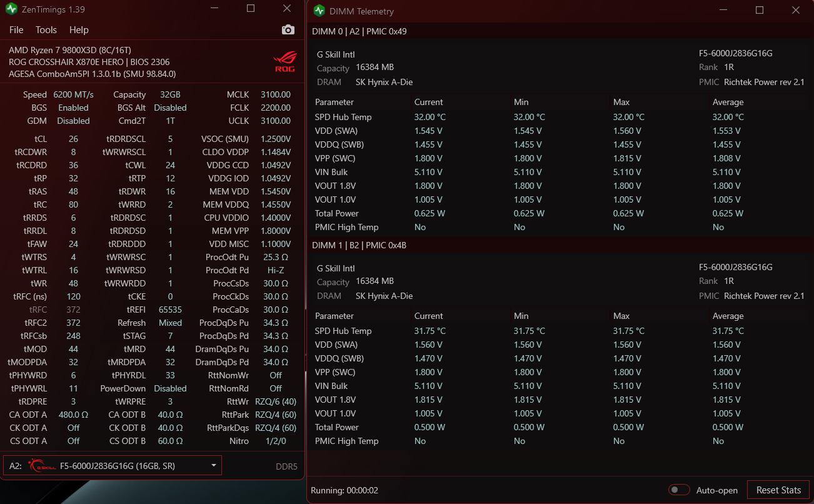Close the ZenTimings window

[x=286, y=9]
